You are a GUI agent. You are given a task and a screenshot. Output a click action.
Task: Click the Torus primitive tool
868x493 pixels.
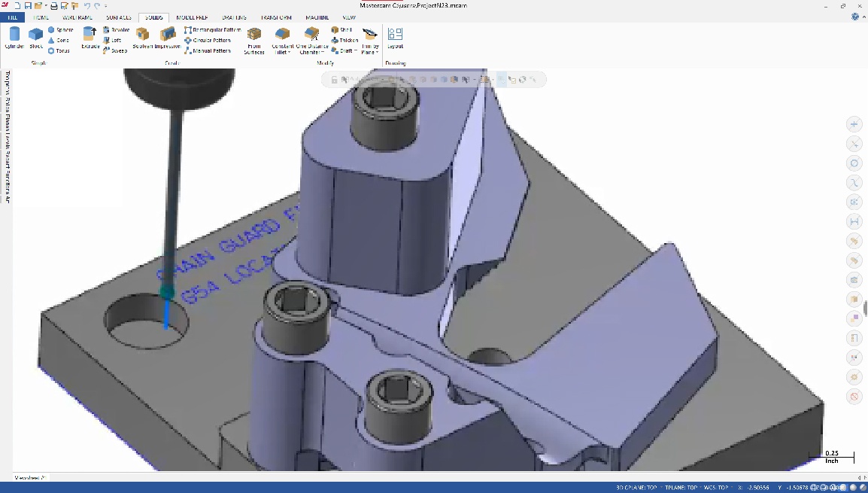click(x=59, y=51)
